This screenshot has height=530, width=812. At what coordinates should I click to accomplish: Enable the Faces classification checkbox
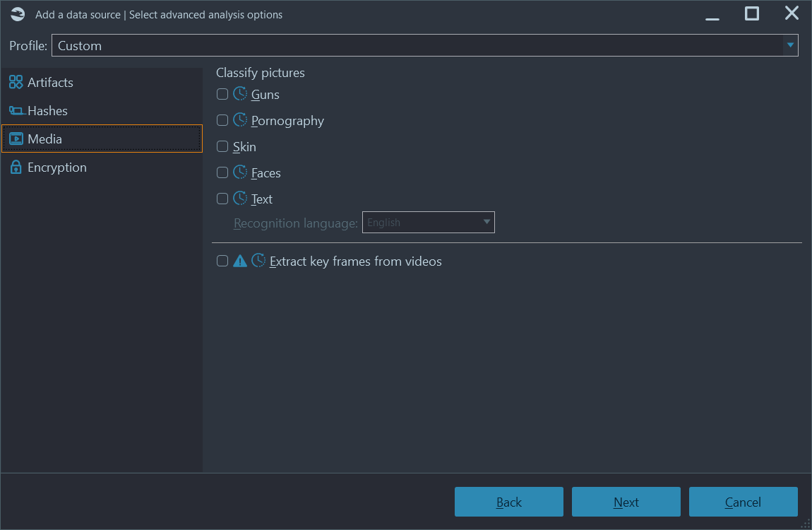[222, 172]
